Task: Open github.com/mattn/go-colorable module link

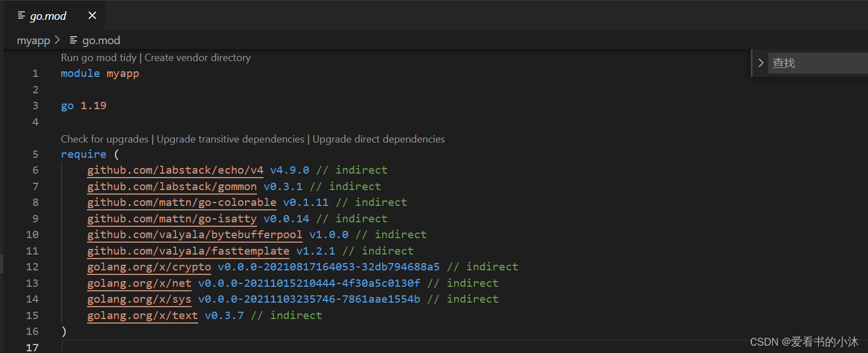Action: [x=181, y=203]
